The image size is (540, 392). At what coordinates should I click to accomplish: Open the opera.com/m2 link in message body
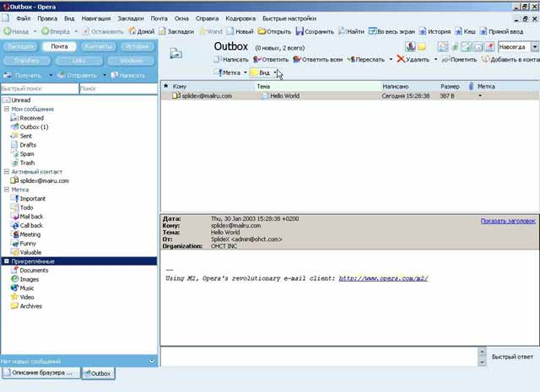click(383, 278)
